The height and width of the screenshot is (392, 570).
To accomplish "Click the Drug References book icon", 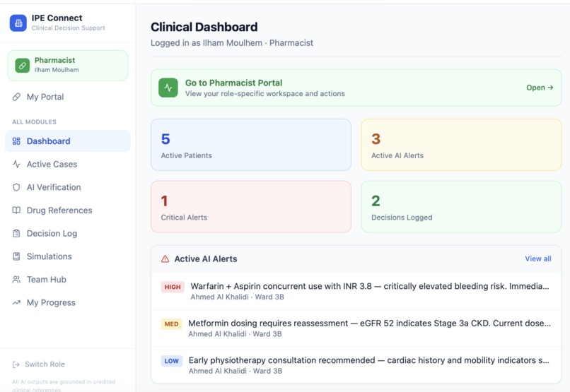I will click(16, 210).
